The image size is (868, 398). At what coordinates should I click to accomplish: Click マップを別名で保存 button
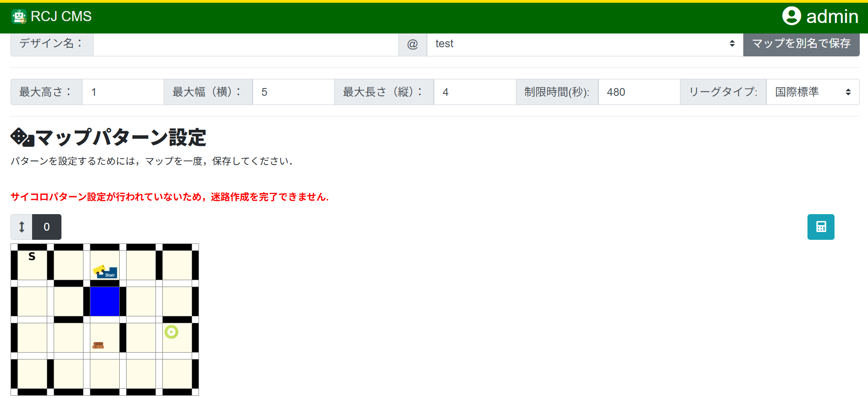pyautogui.click(x=801, y=44)
